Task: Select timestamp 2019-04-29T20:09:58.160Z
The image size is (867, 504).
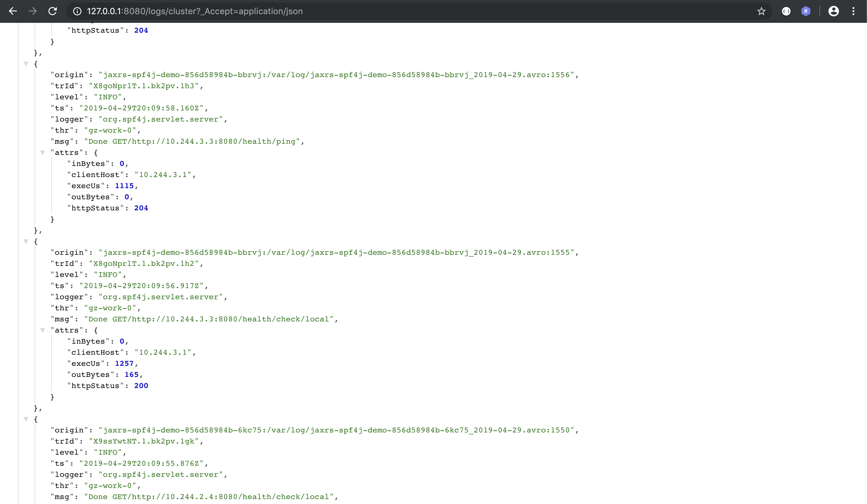Action: 141,108
